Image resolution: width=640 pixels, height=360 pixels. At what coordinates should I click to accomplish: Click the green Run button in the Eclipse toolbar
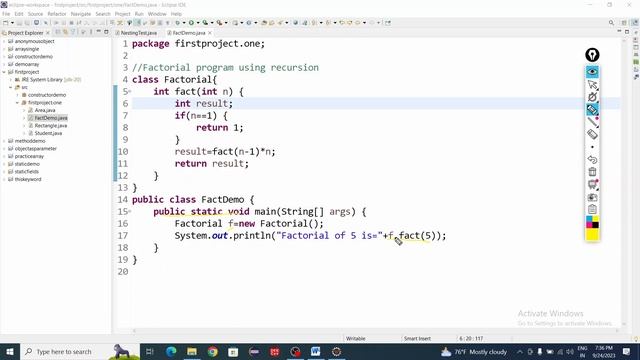point(191,23)
